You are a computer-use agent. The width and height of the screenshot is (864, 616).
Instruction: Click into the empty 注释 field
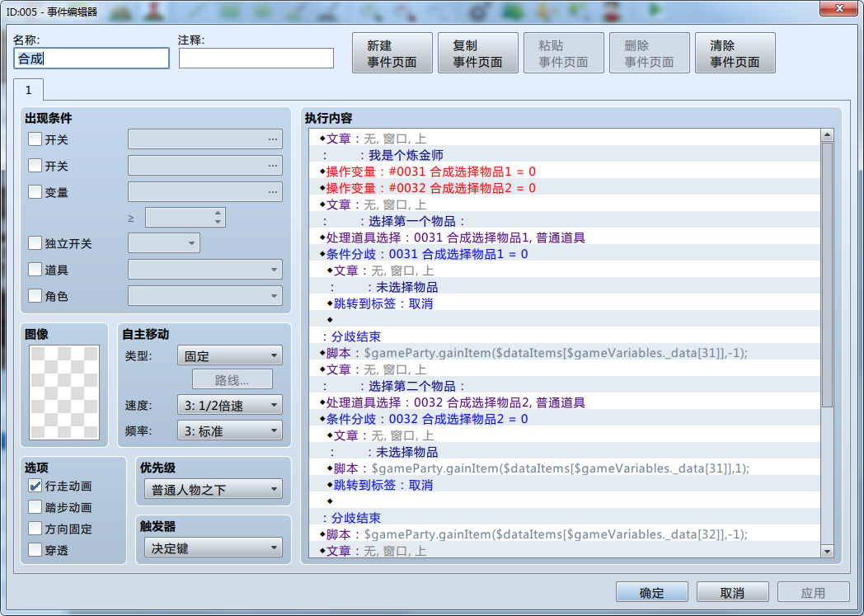click(x=256, y=59)
